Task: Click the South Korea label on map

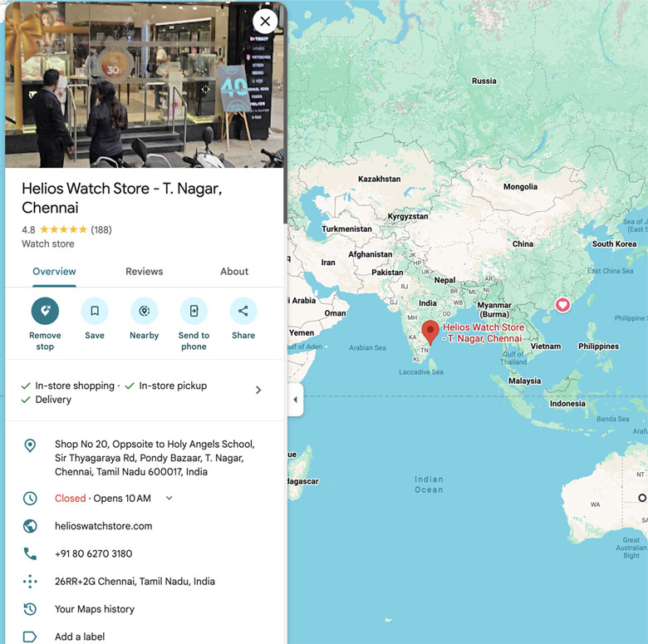Action: [x=614, y=243]
